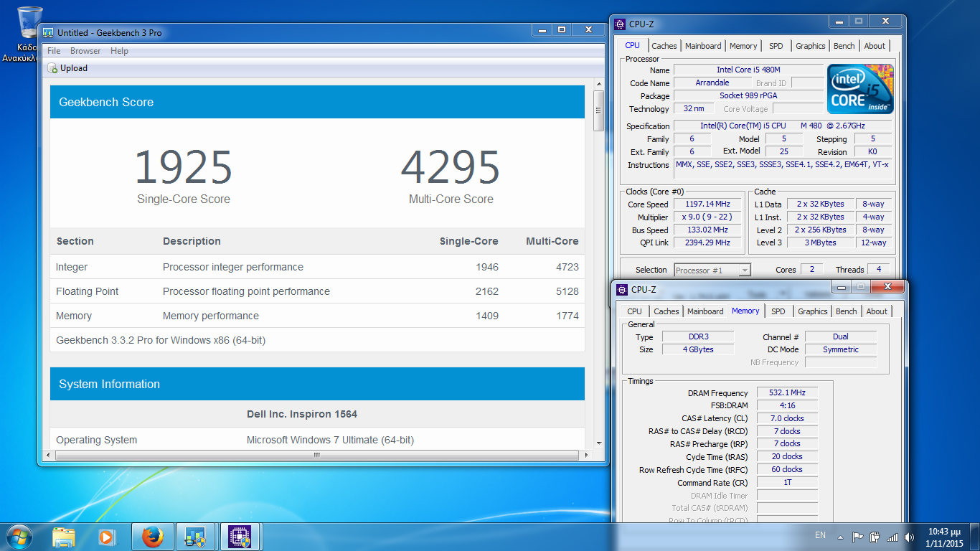Click DRAM Frequency value 532.1 MHz
This screenshot has width=980, height=551.
787,392
